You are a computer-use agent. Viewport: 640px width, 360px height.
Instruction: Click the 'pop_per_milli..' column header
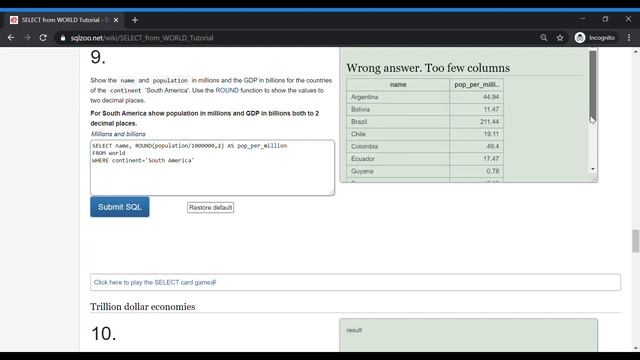[476, 84]
